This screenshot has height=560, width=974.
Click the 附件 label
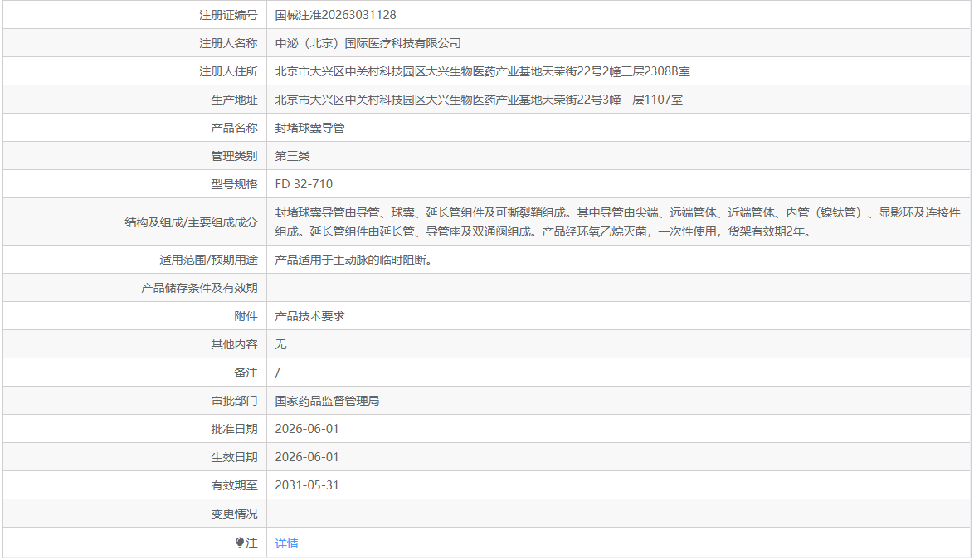click(246, 316)
